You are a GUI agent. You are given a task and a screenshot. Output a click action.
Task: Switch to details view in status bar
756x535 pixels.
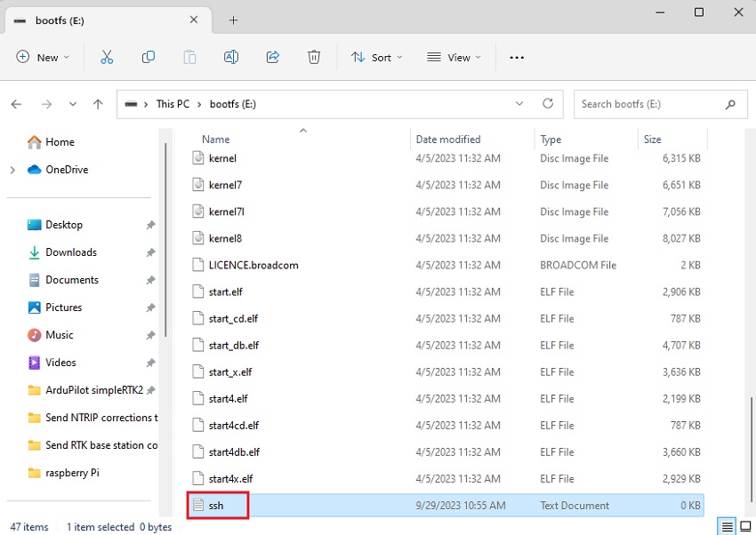coord(727,527)
